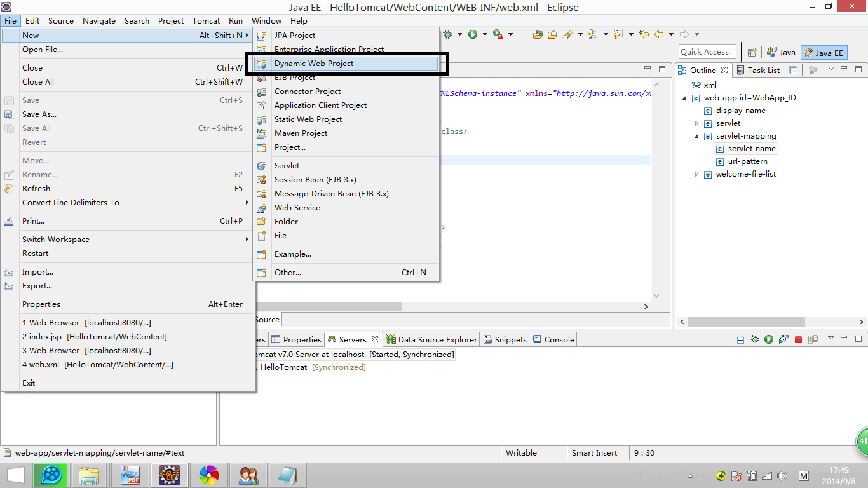Open the Servers view menu triangle

(830, 339)
